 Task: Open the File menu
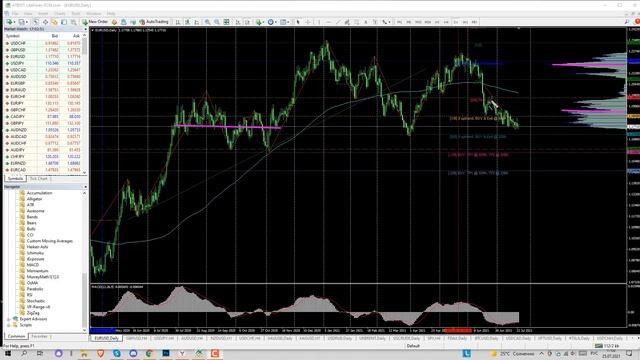click(x=16, y=13)
